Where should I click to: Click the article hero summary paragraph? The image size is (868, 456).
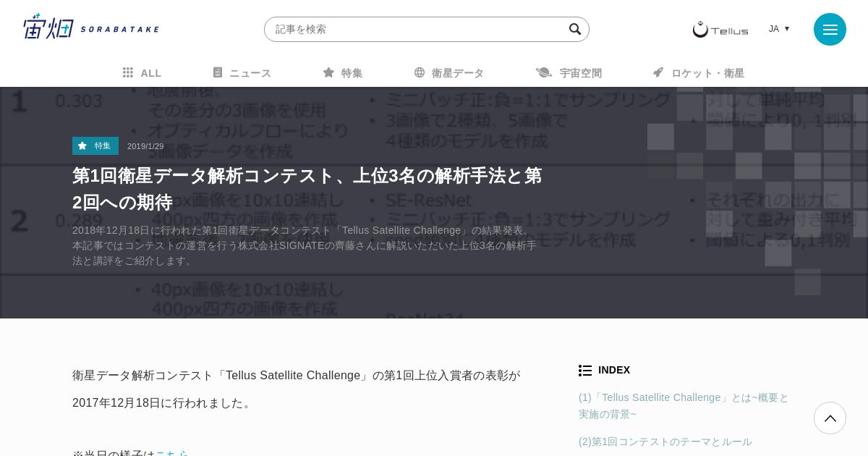(x=305, y=245)
